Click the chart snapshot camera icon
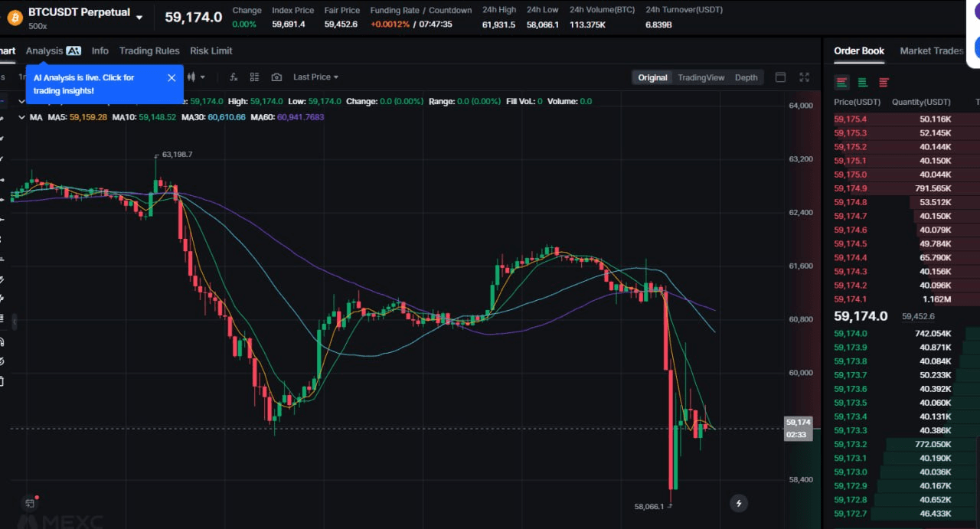Screen dimensions: 980x529 pyautogui.click(x=276, y=77)
